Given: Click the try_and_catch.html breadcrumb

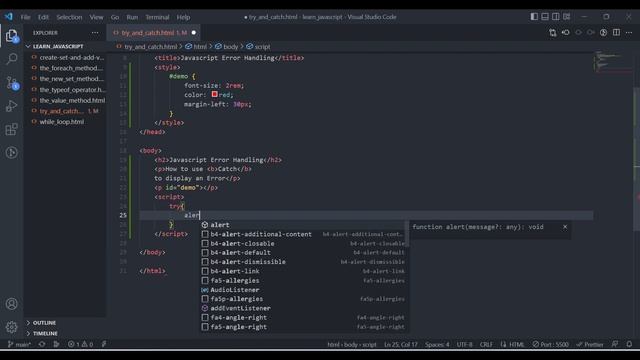Looking at the screenshot, I should coord(147,47).
